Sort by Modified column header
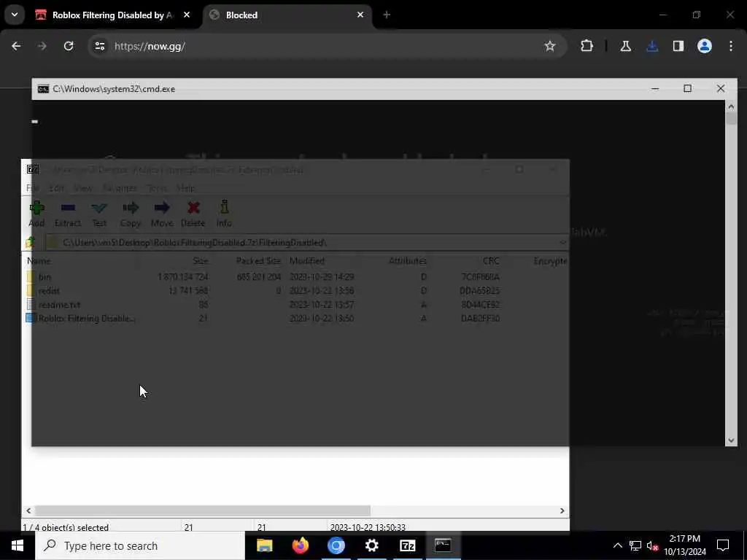 click(x=307, y=261)
